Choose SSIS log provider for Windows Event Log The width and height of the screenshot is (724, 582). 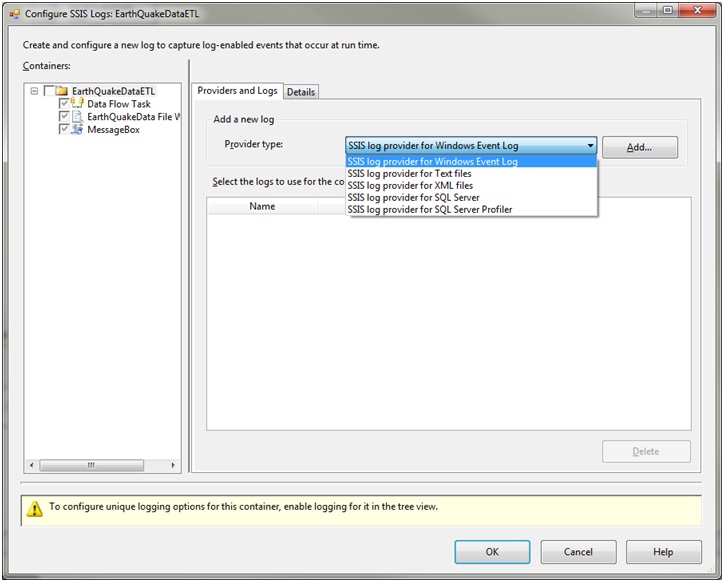pos(471,161)
